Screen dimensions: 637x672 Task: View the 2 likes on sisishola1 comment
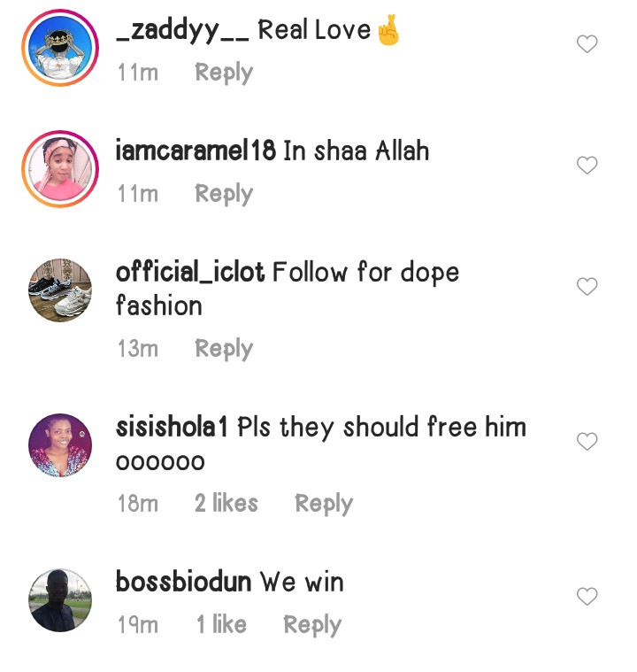pyautogui.click(x=226, y=503)
